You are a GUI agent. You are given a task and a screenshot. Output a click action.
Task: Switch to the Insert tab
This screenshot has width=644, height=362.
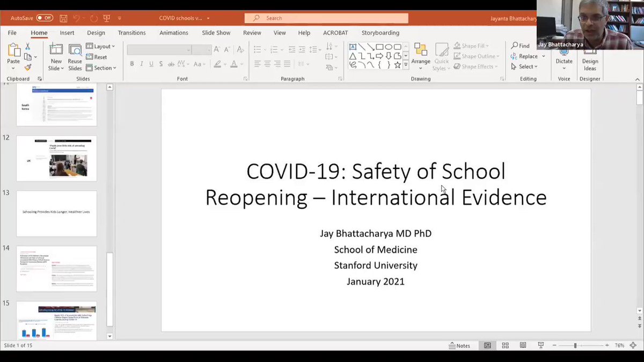pos(67,33)
